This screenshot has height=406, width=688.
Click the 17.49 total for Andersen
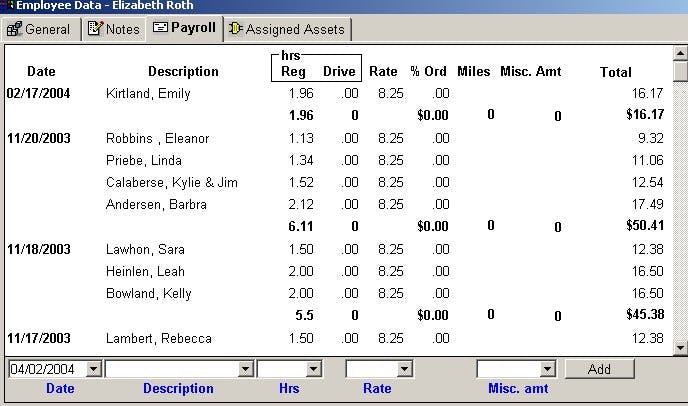648,205
